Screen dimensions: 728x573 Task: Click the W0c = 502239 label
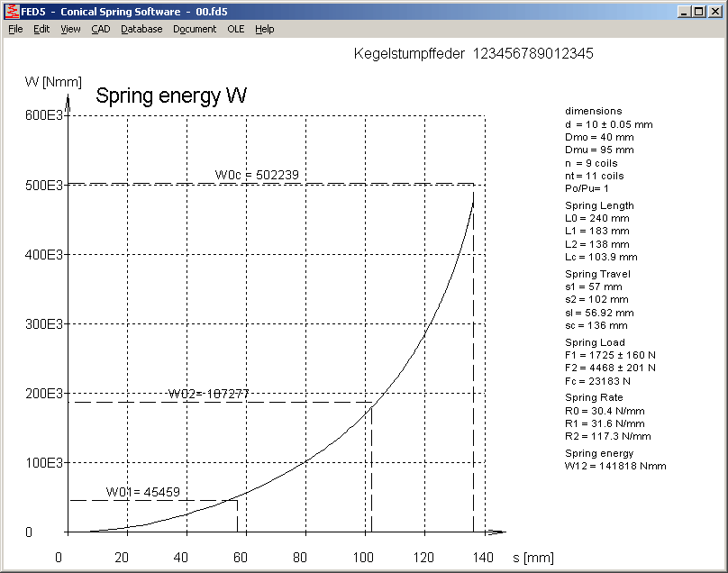pos(256,175)
